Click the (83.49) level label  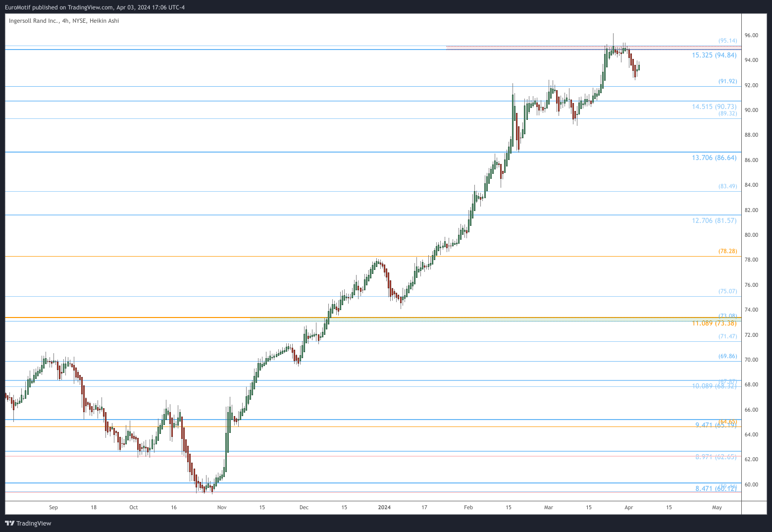[x=727, y=186]
